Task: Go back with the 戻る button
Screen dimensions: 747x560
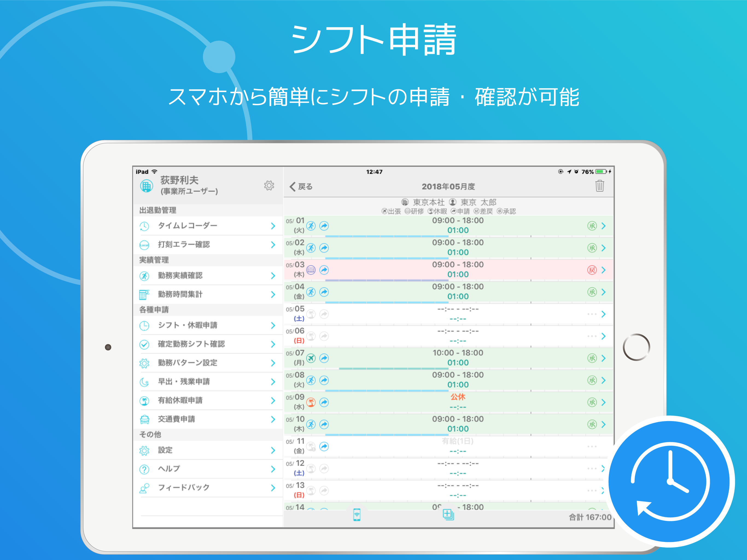Action: (301, 186)
